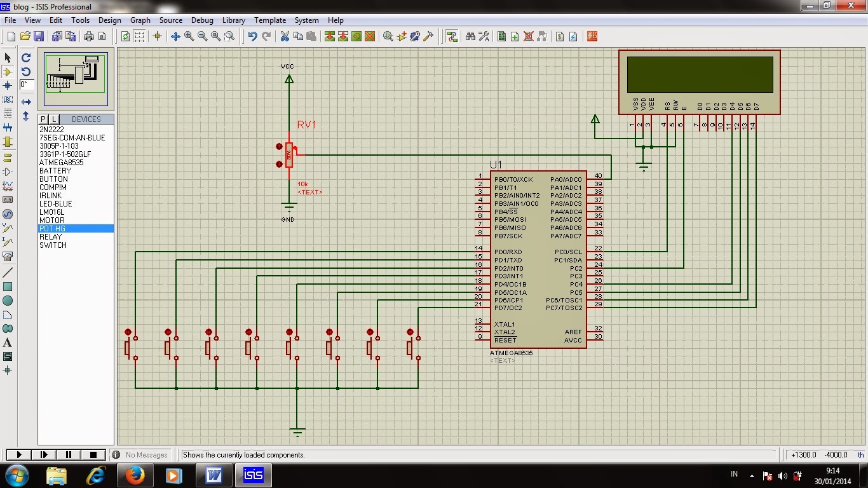Open the Graph menu
Image resolution: width=868 pixels, height=488 pixels.
[140, 20]
